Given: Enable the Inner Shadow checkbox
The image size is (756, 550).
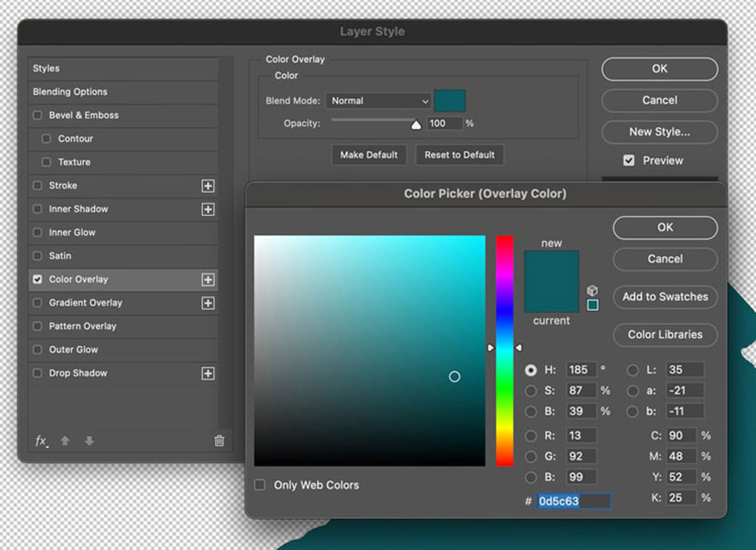Looking at the screenshot, I should 37,209.
